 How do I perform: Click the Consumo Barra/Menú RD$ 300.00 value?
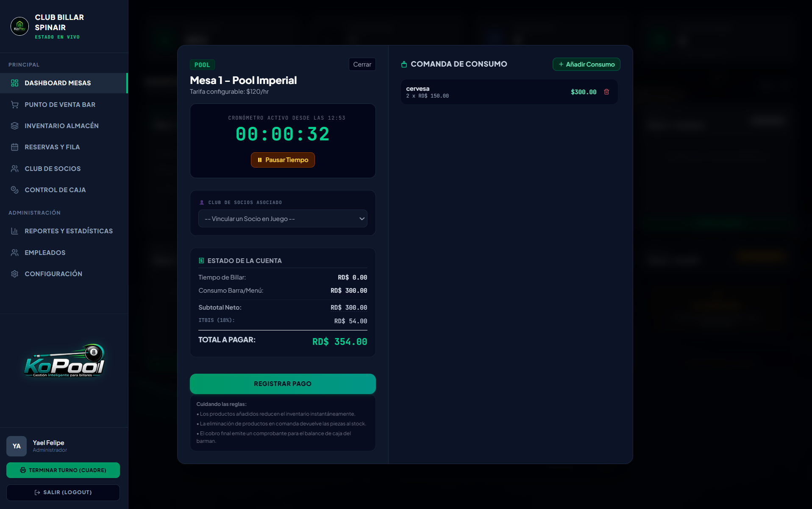(x=349, y=291)
